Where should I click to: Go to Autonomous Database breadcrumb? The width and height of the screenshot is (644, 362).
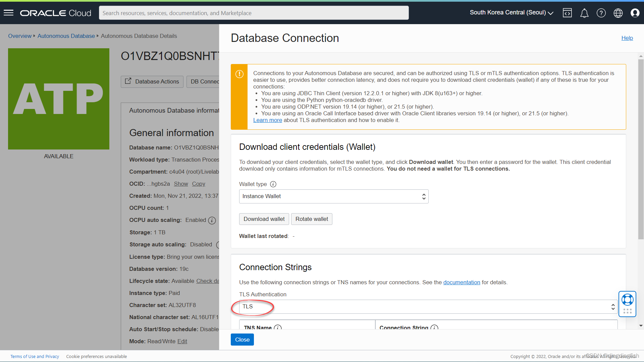[66, 36]
